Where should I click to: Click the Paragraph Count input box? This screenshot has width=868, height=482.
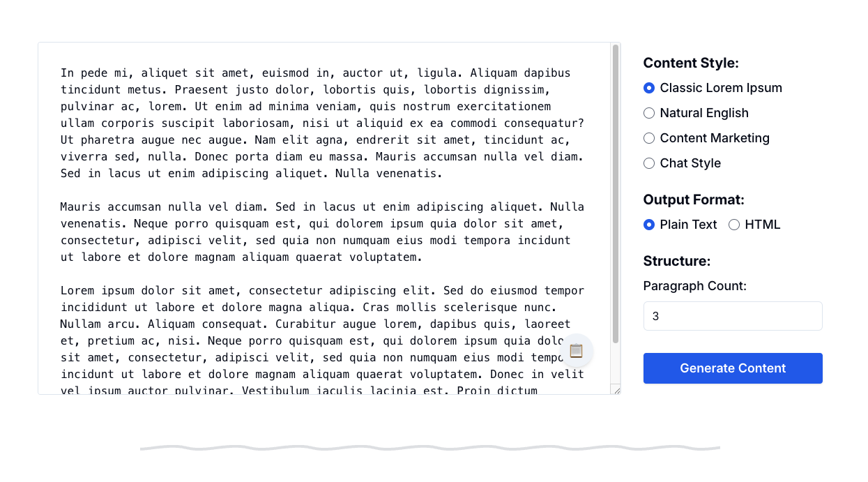[x=733, y=315]
